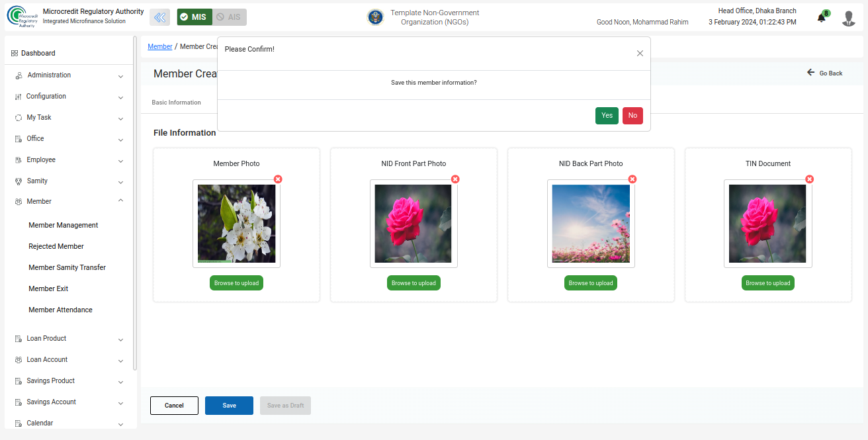Decline saving with No button
The height and width of the screenshot is (440, 868).
click(632, 116)
